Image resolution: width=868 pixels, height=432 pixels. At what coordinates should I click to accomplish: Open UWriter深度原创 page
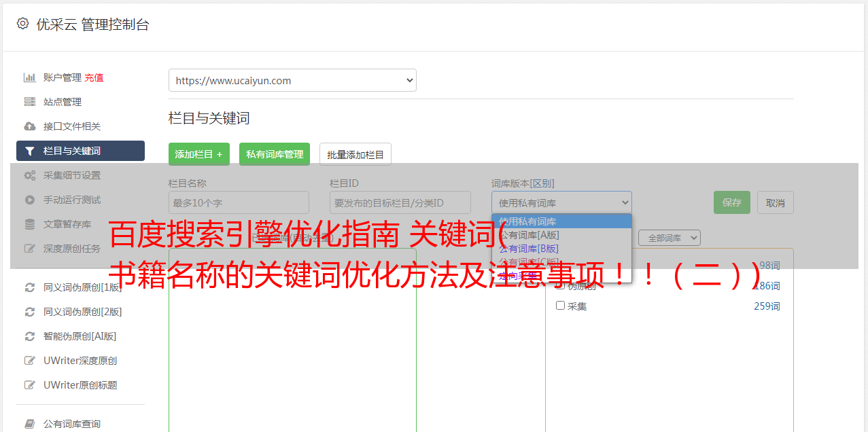click(x=80, y=361)
